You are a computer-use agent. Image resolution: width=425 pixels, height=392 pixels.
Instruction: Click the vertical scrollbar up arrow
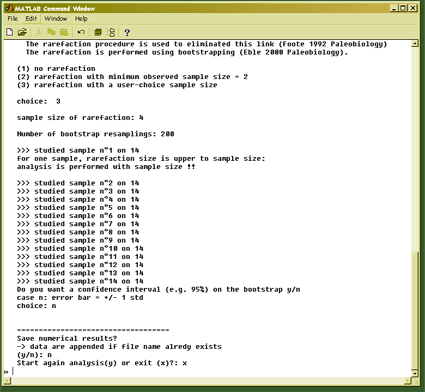coord(415,44)
